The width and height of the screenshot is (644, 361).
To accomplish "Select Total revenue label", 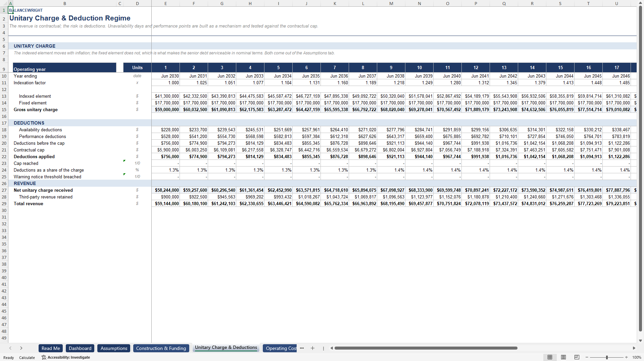I will pos(28,204).
